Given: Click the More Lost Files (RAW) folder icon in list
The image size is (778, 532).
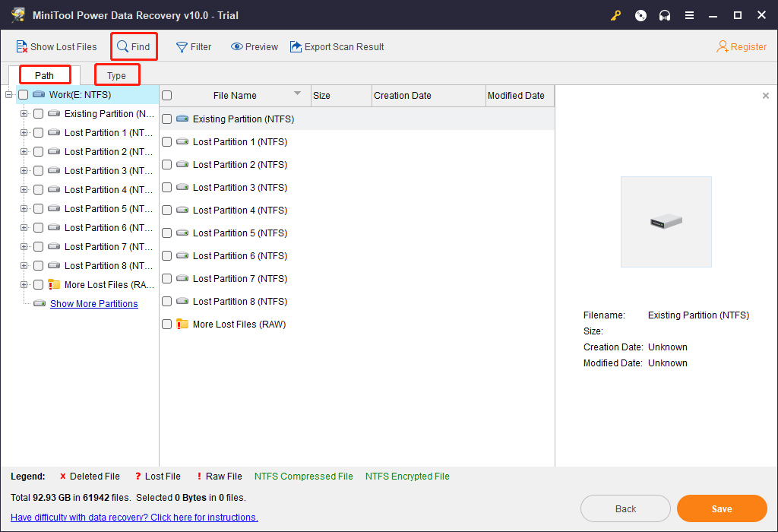Looking at the screenshot, I should [182, 324].
